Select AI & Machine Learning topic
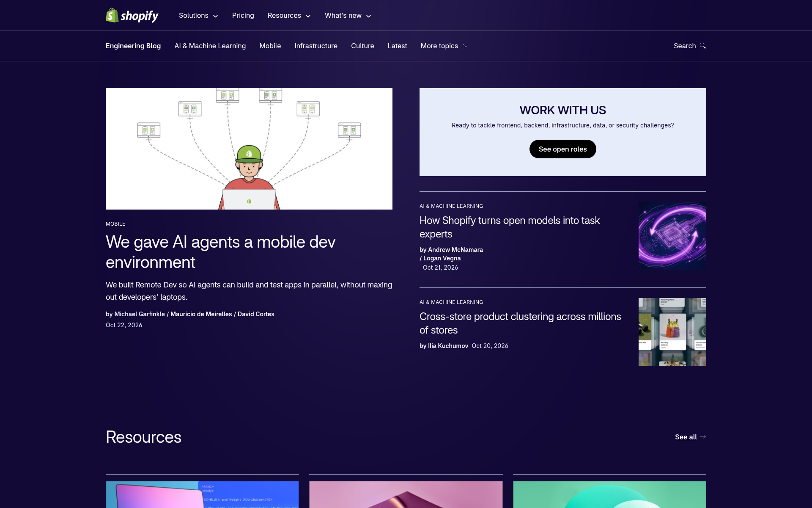812x508 pixels. pyautogui.click(x=210, y=46)
